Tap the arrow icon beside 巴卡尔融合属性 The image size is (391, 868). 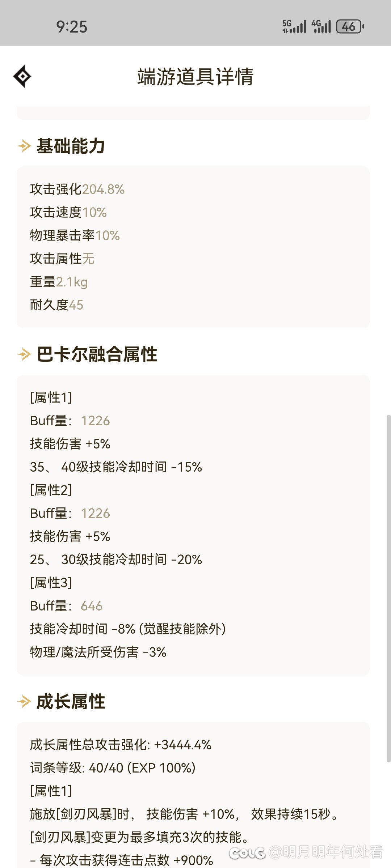pyautogui.click(x=24, y=354)
